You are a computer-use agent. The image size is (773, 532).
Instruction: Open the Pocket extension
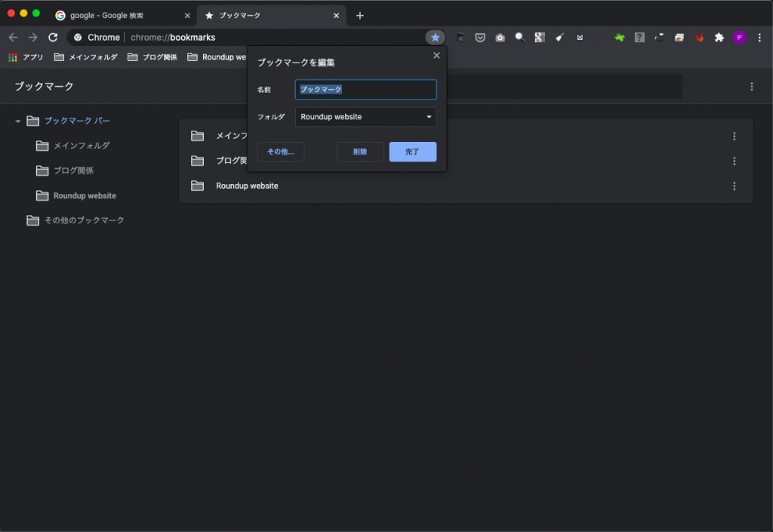[479, 38]
